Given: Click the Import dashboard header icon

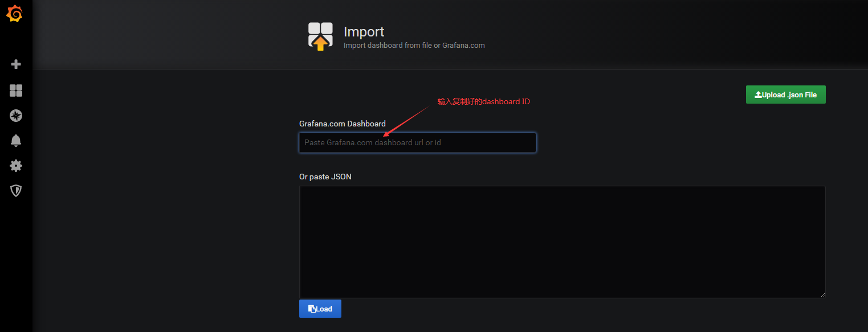Looking at the screenshot, I should click(x=320, y=36).
